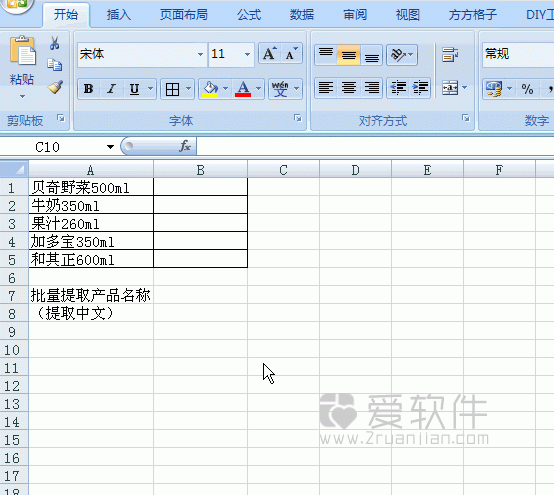Expand underline style dropdown arrow

click(x=151, y=88)
